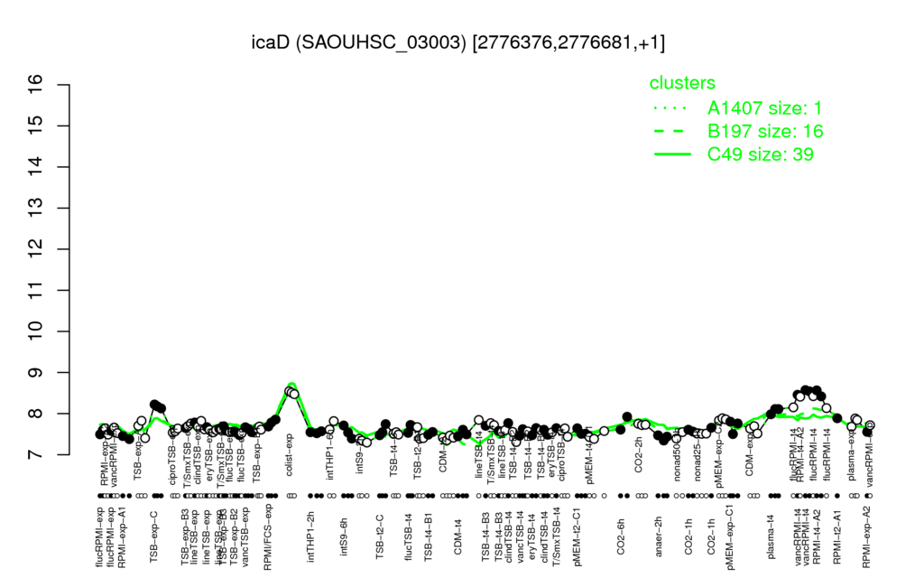
Task: Click x-axis label 'pMEM-exp-C1'
Action: point(731,536)
